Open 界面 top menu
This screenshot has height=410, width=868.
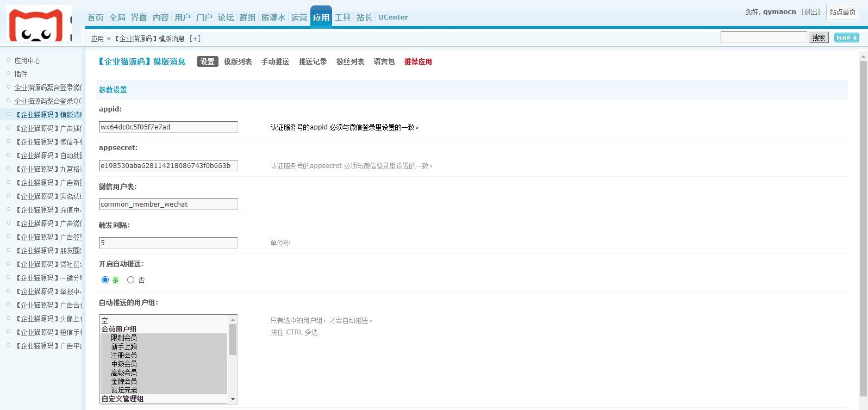[139, 17]
